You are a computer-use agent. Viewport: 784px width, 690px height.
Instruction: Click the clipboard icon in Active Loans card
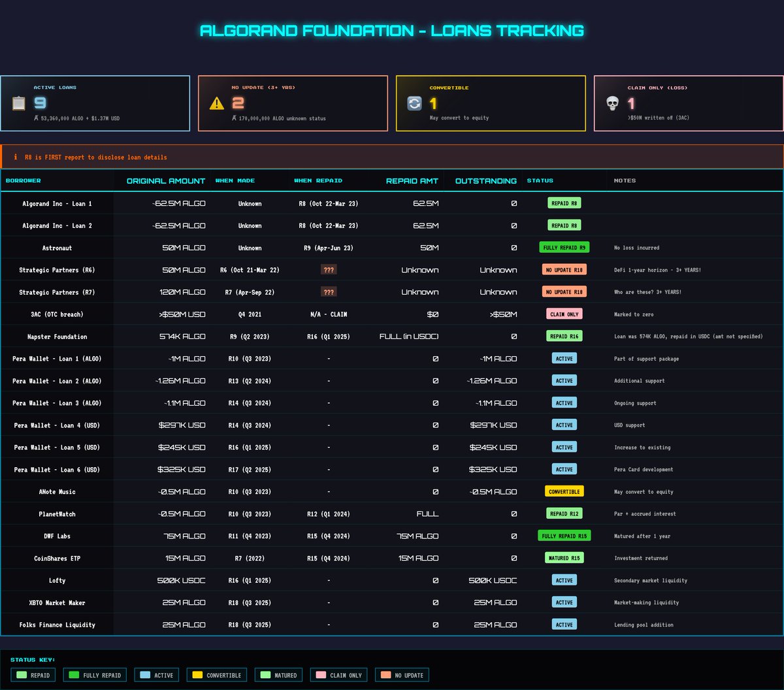pos(19,103)
